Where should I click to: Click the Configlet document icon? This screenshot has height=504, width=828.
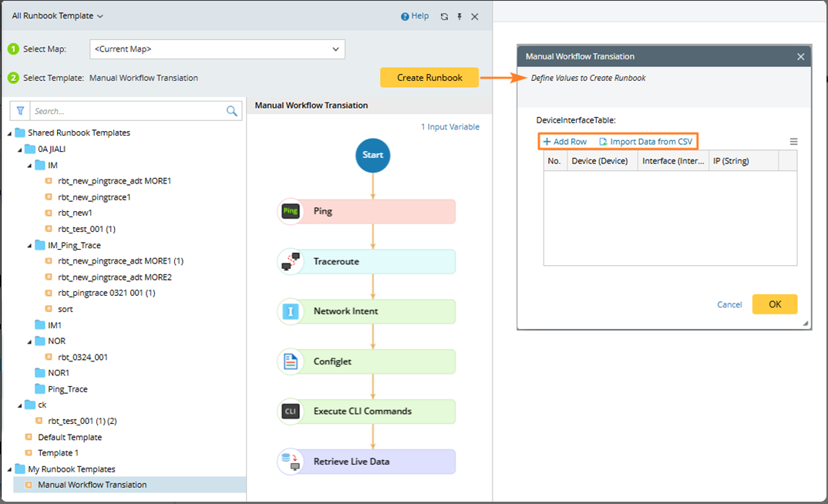coord(290,361)
